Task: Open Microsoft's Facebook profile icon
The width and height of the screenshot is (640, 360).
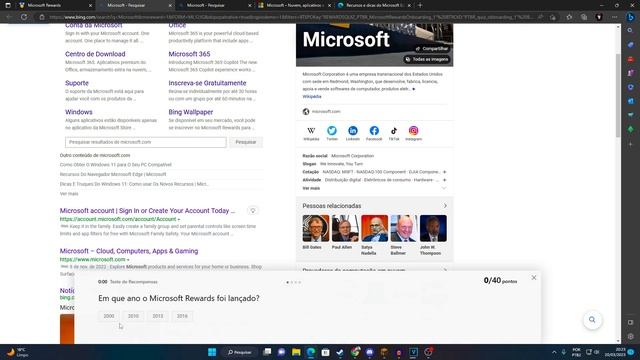Action: click(374, 131)
